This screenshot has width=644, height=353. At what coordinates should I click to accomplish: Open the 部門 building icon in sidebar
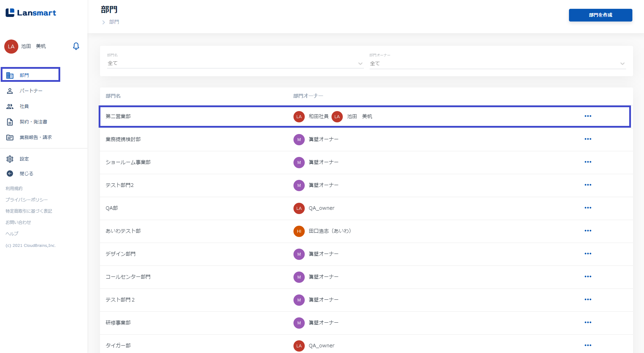pyautogui.click(x=10, y=75)
